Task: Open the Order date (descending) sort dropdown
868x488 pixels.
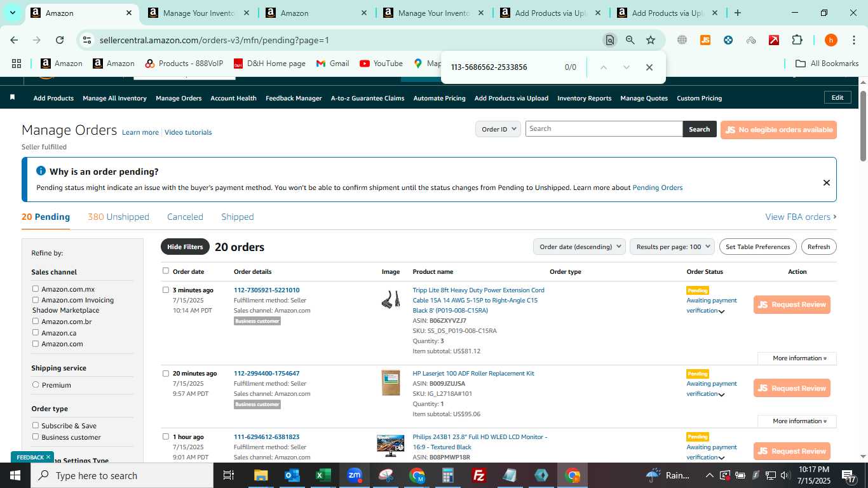Action: click(580, 247)
